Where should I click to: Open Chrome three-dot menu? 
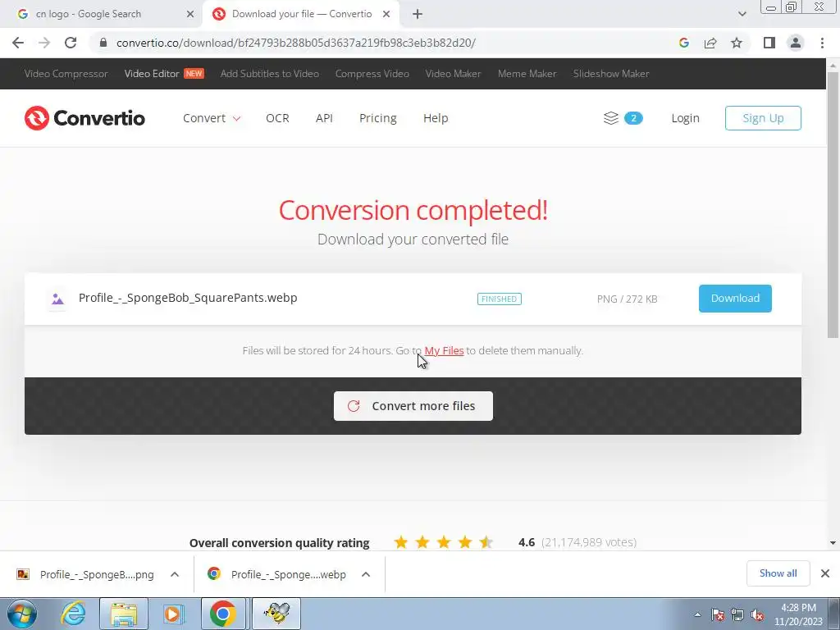(822, 43)
